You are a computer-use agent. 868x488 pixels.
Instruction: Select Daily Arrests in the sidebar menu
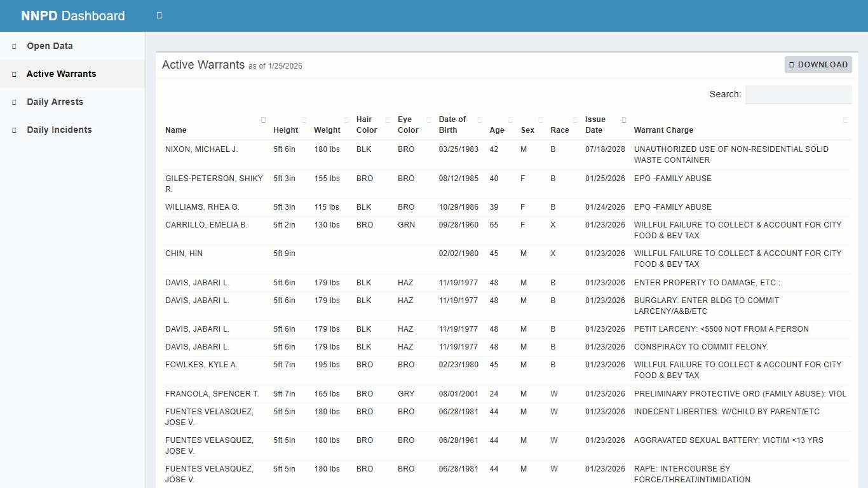[x=55, y=102]
